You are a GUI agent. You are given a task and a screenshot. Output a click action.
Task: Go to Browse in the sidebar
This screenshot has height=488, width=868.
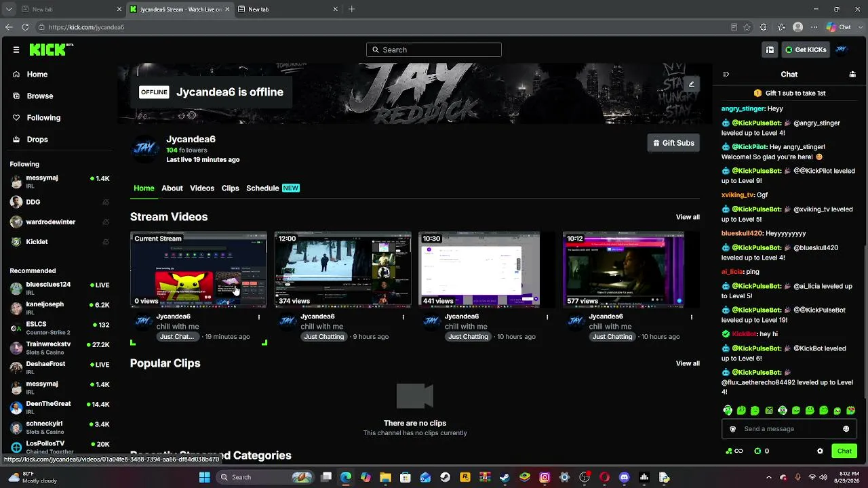pos(40,96)
